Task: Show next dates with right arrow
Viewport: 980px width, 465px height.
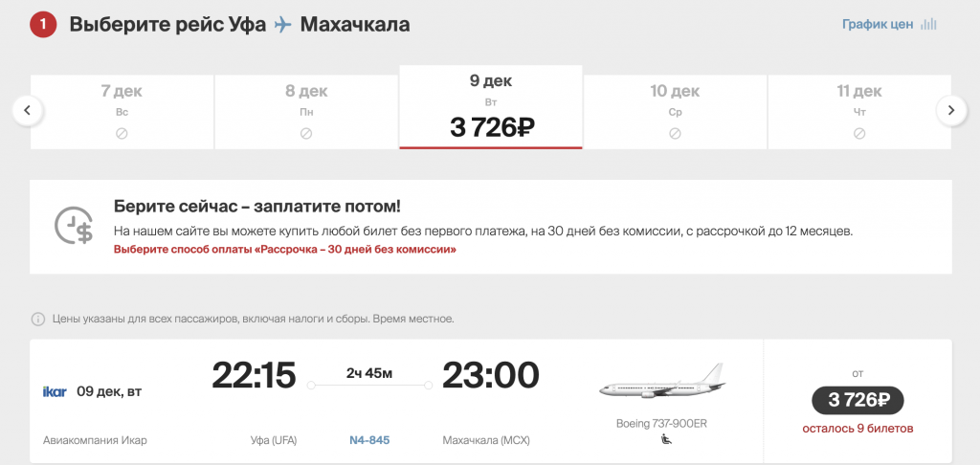Action: coord(951,111)
